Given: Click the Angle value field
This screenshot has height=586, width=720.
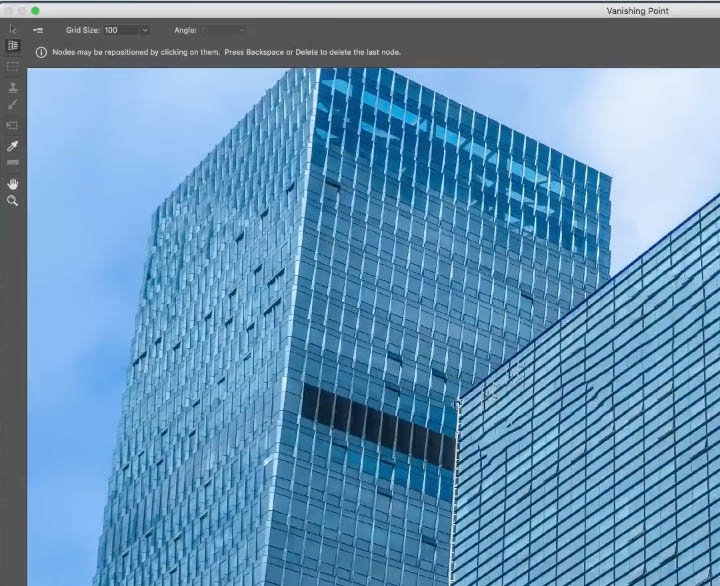Looking at the screenshot, I should coord(219,30).
